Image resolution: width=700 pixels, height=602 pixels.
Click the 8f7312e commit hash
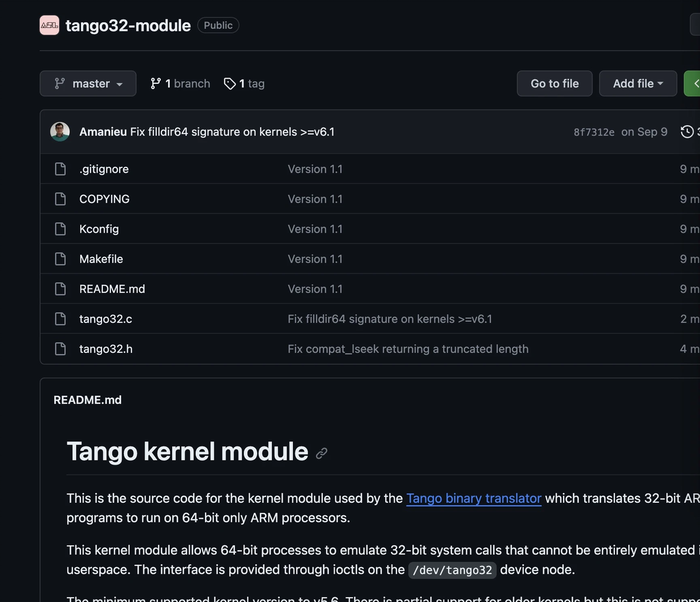(594, 132)
